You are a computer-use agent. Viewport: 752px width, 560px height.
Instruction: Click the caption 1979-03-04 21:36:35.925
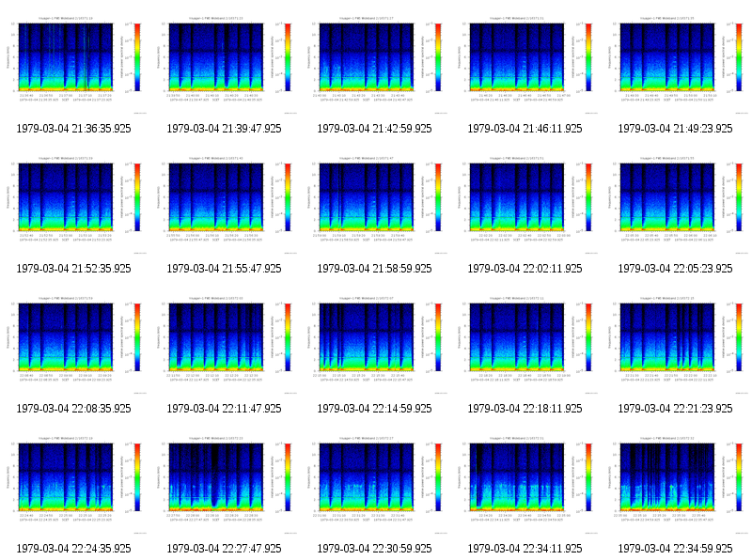[x=73, y=129]
